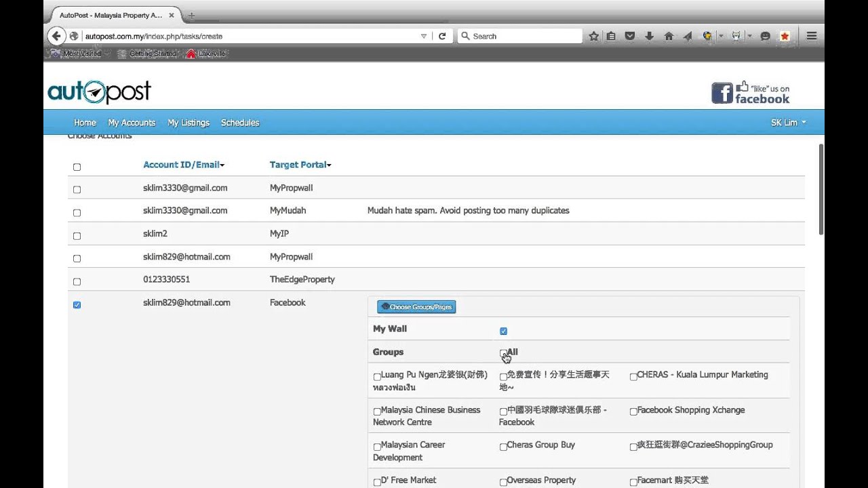Click the site identity globe icon
Screen dimensions: 868x488
(74, 36)
